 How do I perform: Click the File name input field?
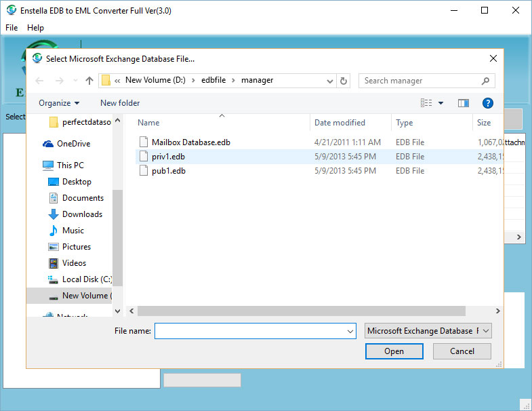click(251, 331)
